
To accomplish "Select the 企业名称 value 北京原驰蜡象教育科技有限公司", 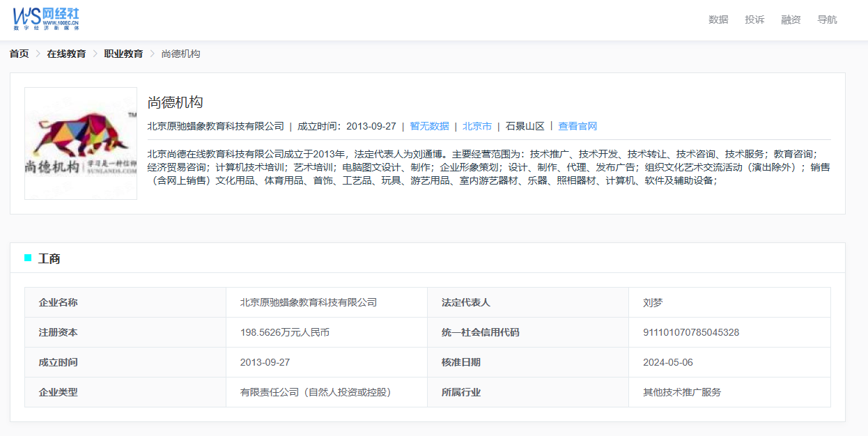I will click(310, 302).
